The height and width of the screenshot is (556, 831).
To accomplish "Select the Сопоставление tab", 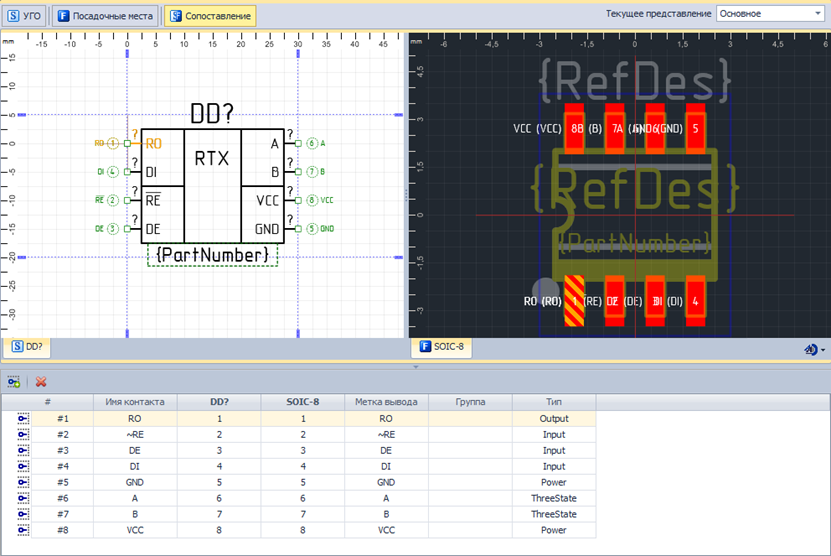I will coord(210,16).
